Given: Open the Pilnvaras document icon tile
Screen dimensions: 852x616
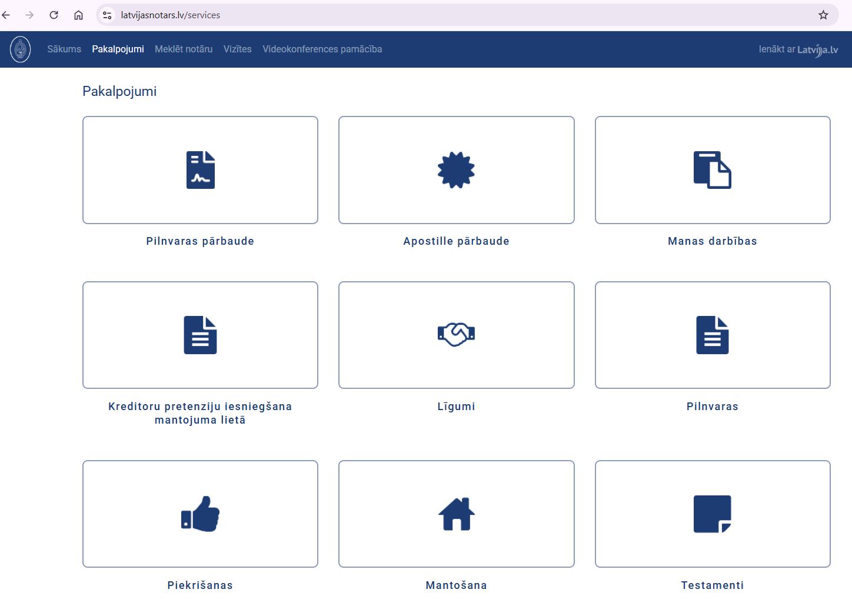Looking at the screenshot, I should pos(712,335).
